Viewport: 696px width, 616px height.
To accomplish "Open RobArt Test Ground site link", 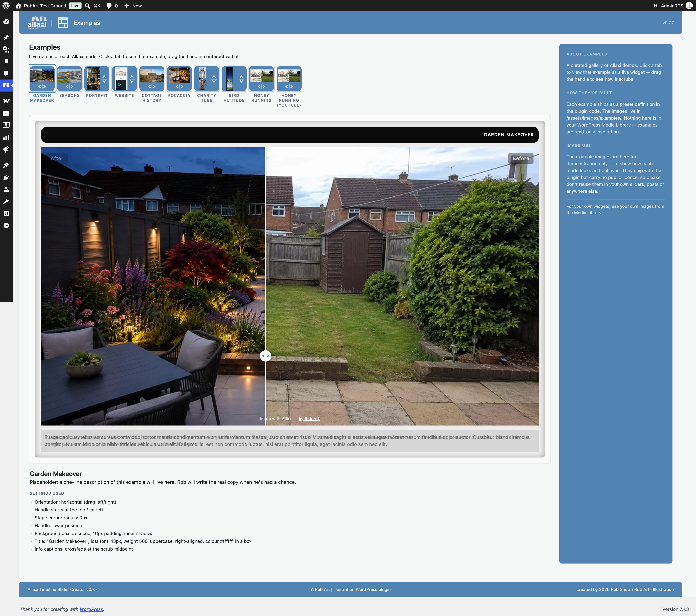I will point(41,6).
